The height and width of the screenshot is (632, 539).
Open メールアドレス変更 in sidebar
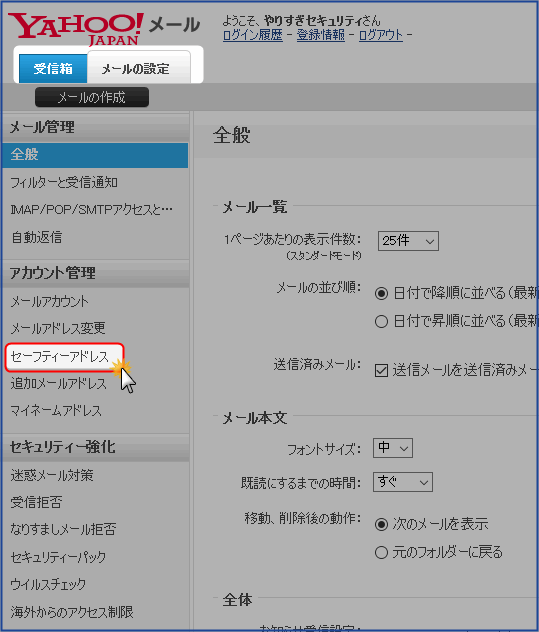pyautogui.click(x=58, y=328)
